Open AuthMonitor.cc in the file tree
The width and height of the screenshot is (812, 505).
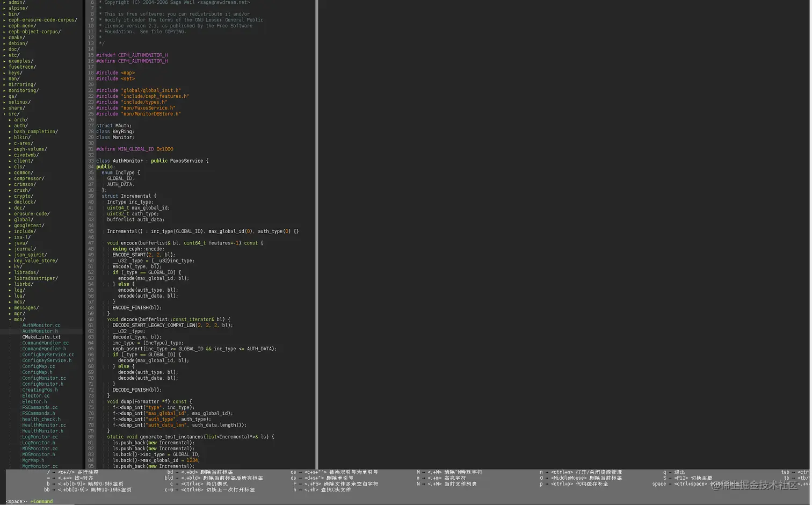tap(41, 326)
